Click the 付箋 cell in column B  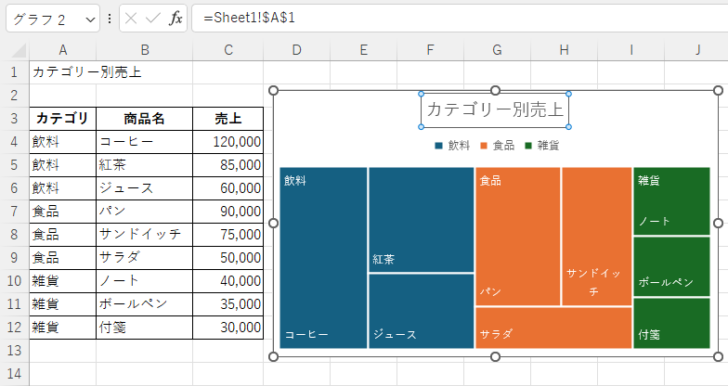click(x=144, y=327)
